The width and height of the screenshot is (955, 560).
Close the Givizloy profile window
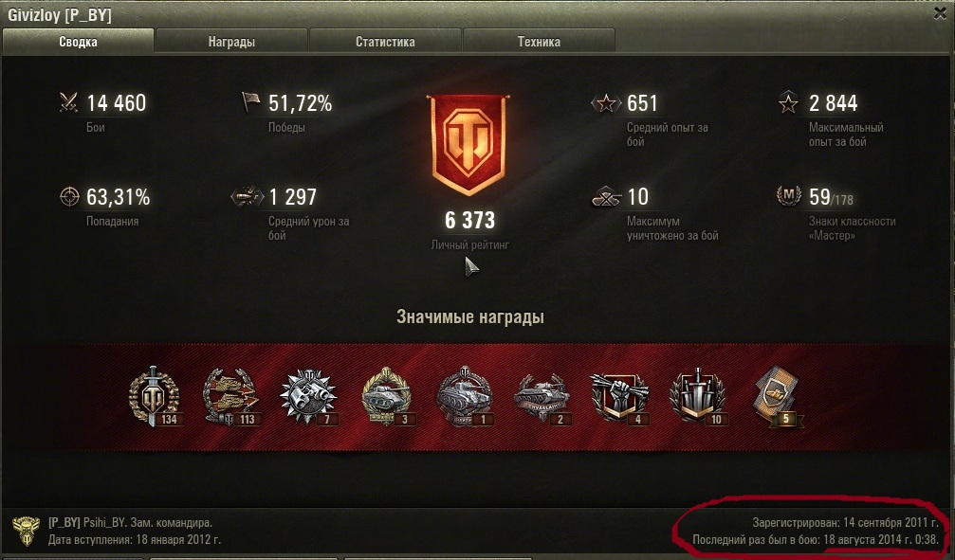(x=941, y=13)
